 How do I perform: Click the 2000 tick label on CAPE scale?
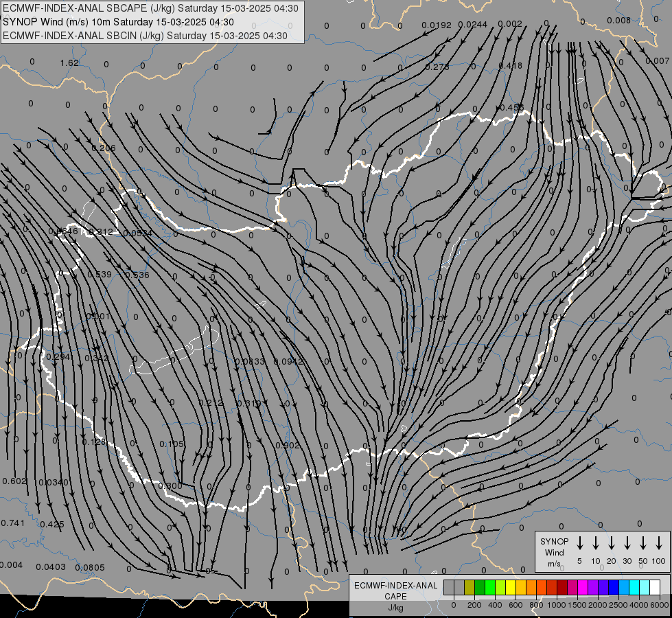tap(597, 605)
